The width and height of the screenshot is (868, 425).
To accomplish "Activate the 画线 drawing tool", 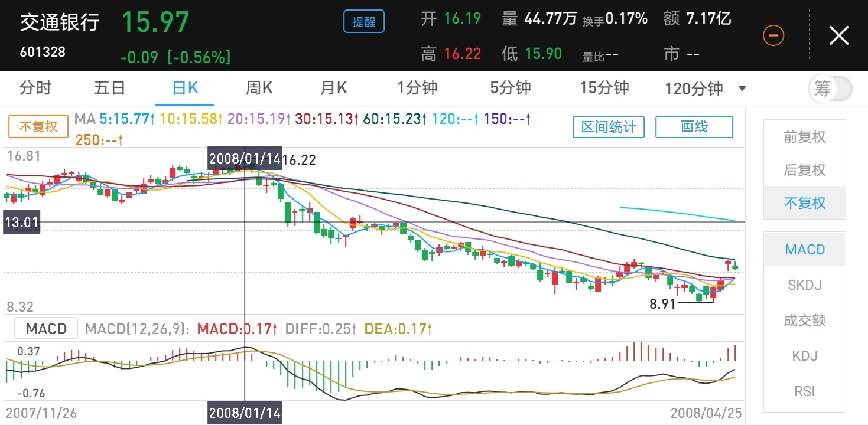I will coord(694,127).
